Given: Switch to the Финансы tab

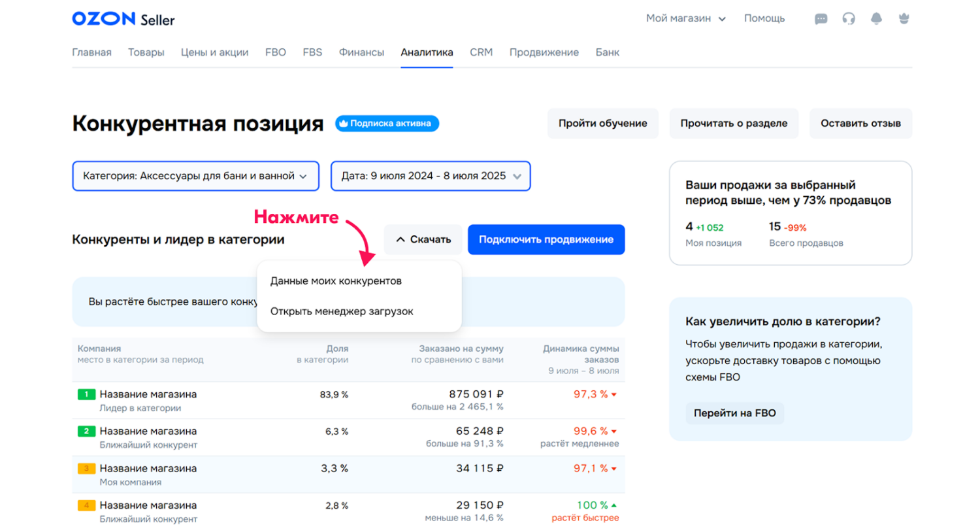Looking at the screenshot, I should tap(361, 52).
